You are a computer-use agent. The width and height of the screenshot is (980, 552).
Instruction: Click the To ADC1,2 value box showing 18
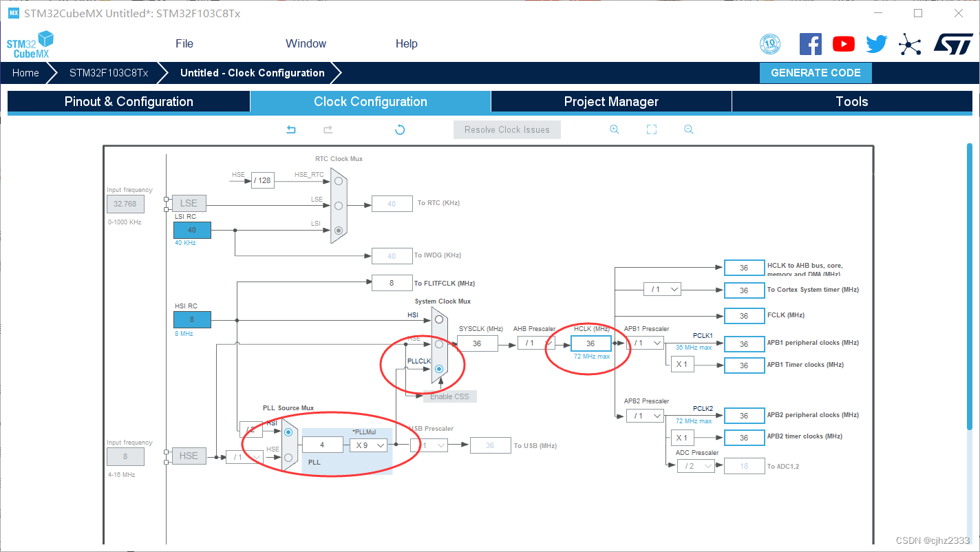(x=744, y=466)
